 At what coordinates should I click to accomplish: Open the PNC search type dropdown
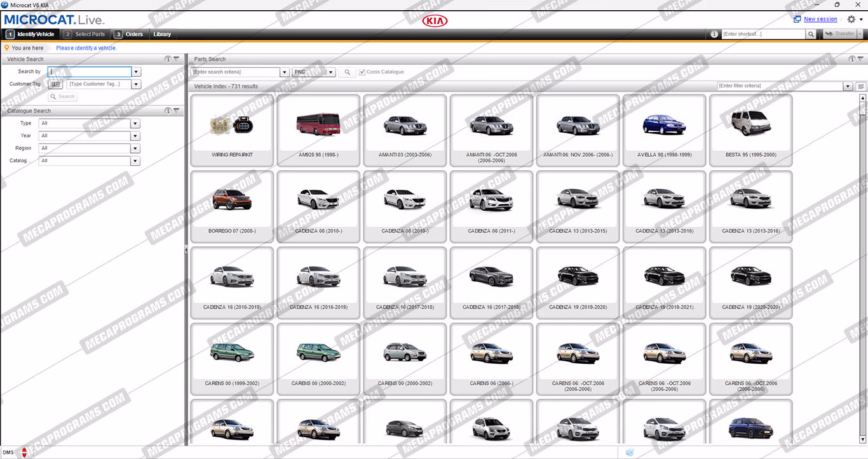331,72
